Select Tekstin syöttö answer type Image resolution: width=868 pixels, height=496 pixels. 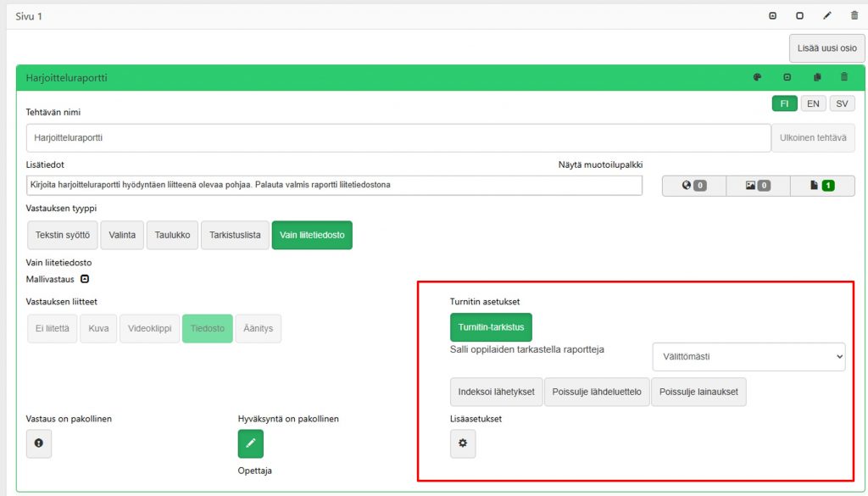click(62, 235)
